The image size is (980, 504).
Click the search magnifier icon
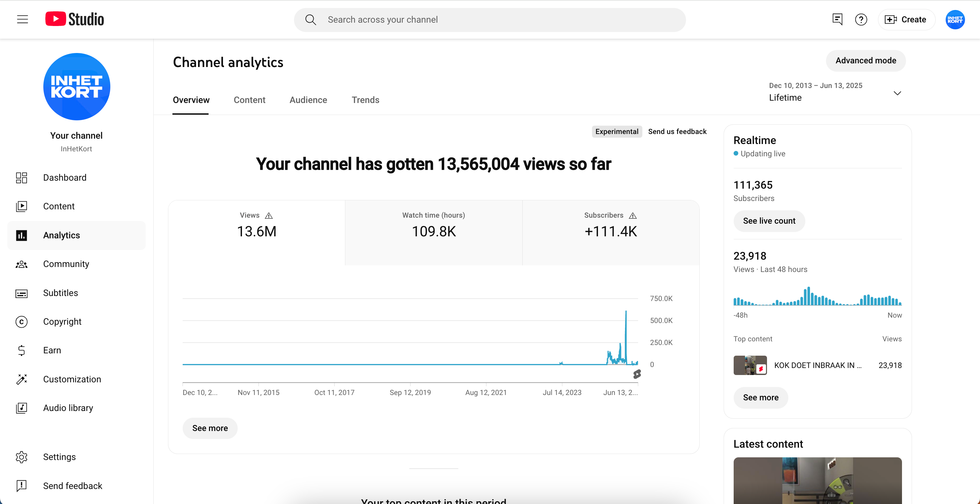tap(310, 20)
